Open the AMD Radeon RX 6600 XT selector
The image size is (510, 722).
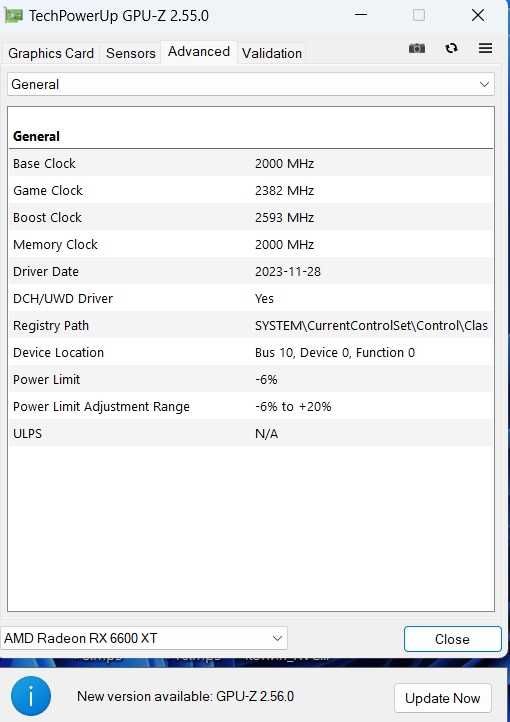(x=144, y=638)
